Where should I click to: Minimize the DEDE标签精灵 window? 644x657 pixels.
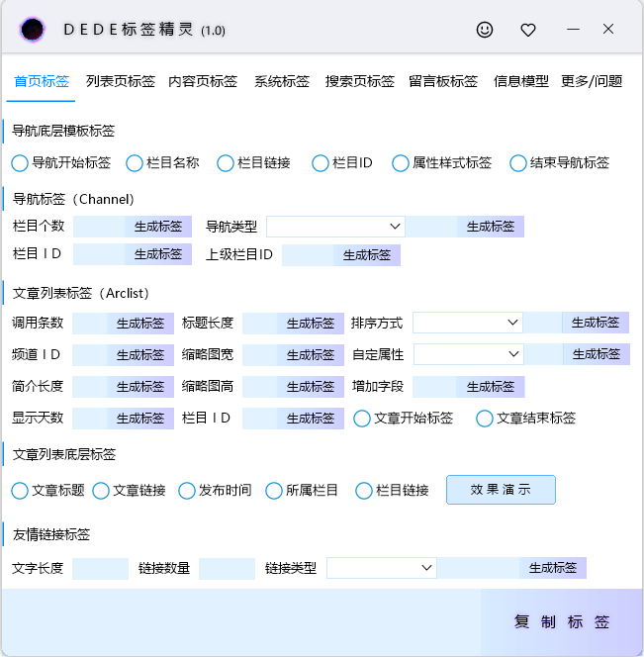click(x=573, y=30)
